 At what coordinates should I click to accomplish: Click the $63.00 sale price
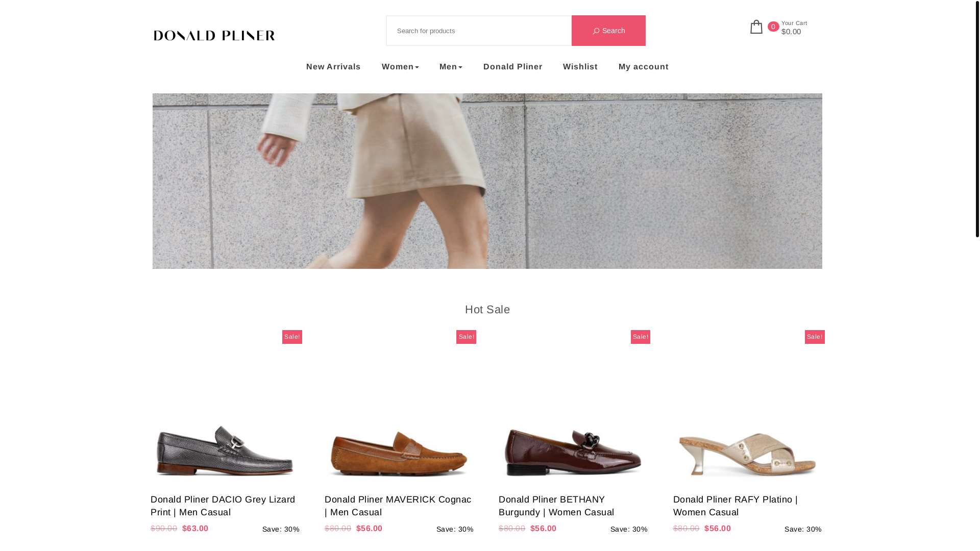pos(195,529)
